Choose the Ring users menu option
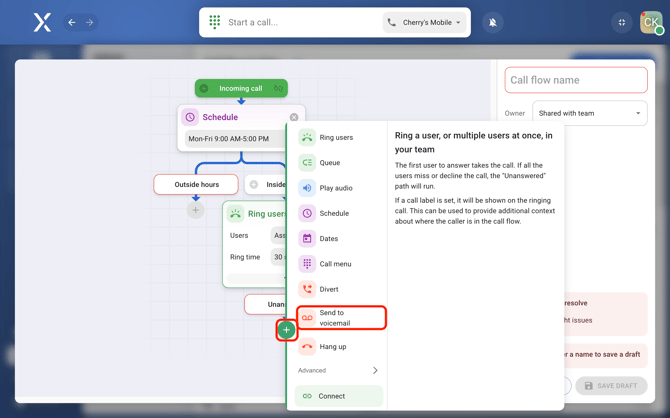 pos(336,138)
